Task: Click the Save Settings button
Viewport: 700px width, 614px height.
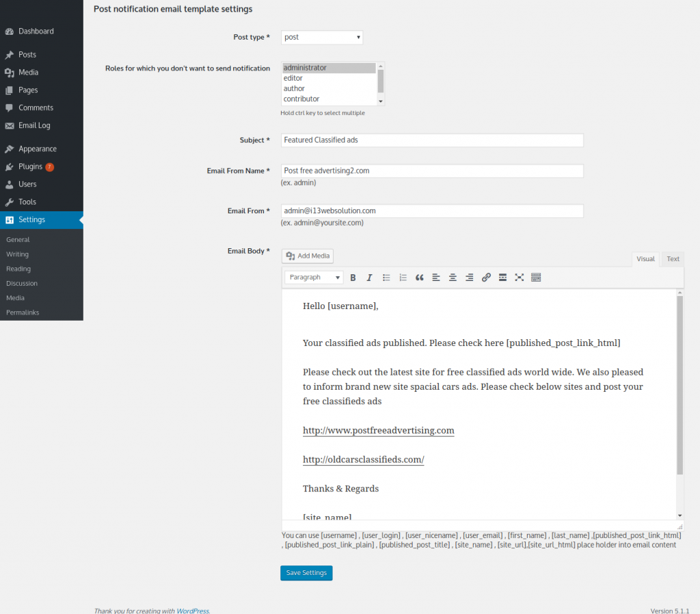Action: click(306, 573)
